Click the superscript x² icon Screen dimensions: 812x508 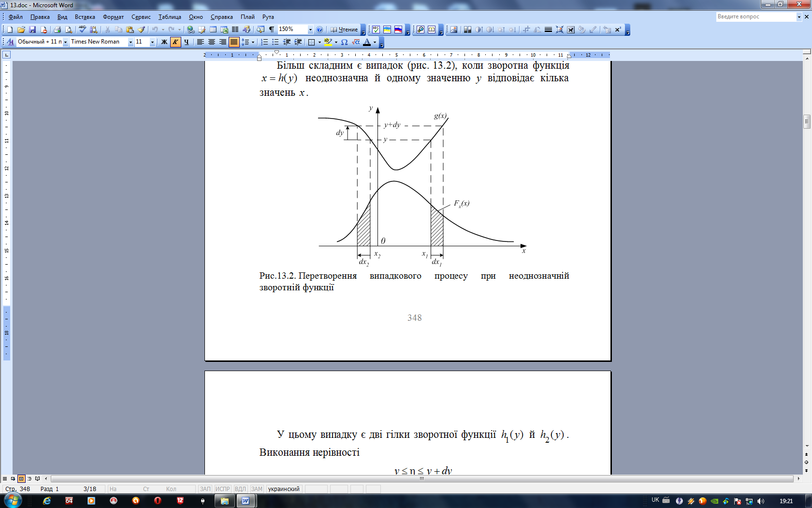[x=618, y=30]
